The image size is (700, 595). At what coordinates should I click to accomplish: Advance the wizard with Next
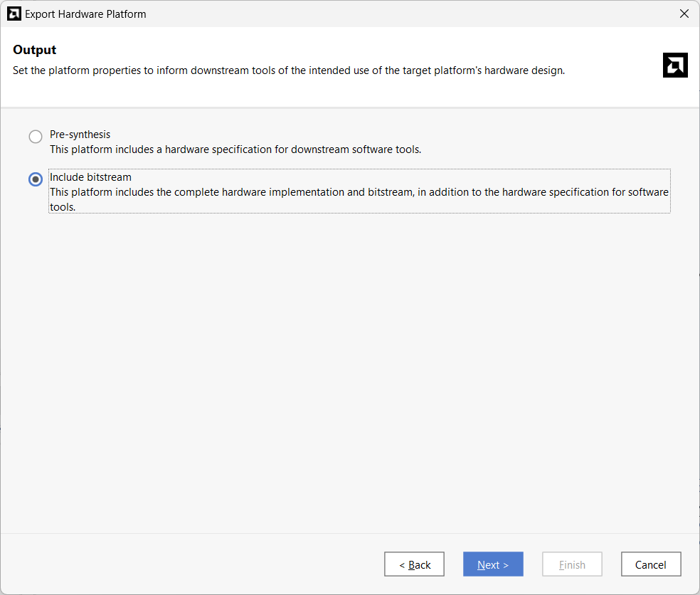pyautogui.click(x=493, y=564)
